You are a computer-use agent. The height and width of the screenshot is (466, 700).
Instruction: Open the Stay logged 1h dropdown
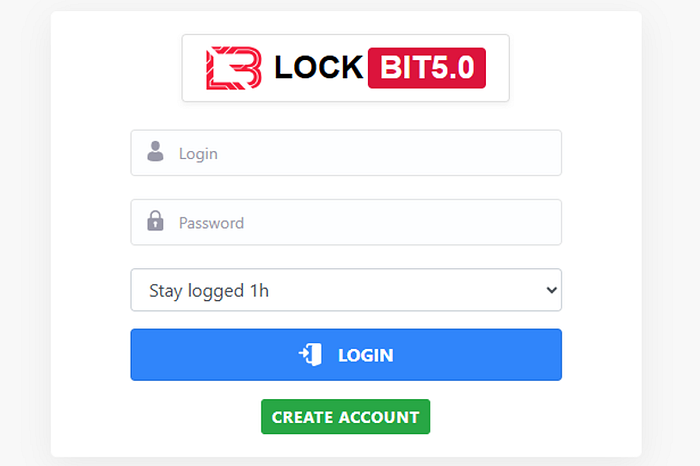[346, 290]
